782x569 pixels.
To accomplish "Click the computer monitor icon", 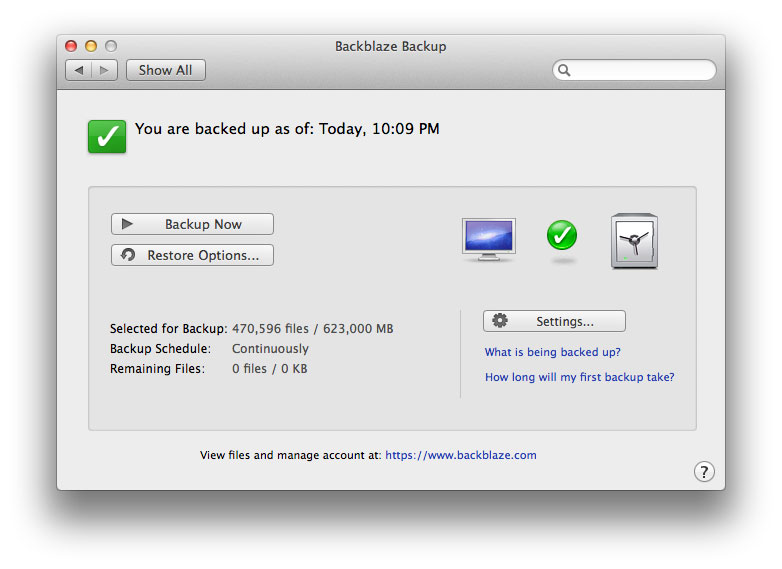I will tap(489, 240).
